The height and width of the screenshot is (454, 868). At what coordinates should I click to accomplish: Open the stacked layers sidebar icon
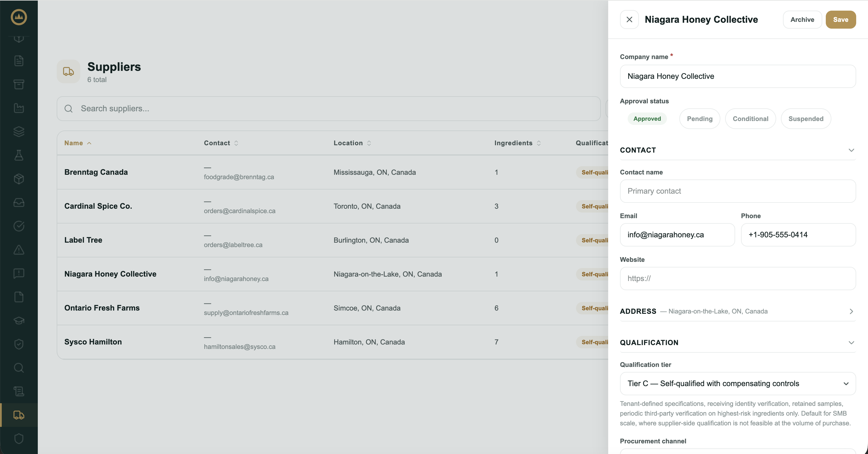pos(19,132)
